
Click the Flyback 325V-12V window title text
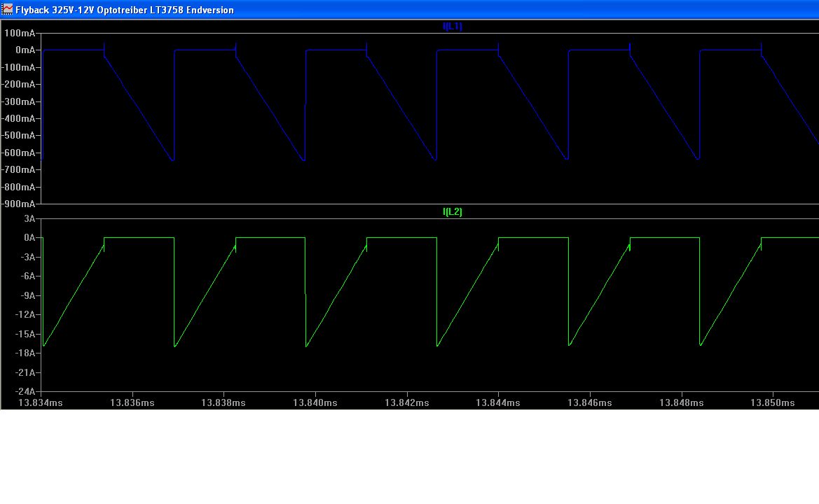point(125,10)
